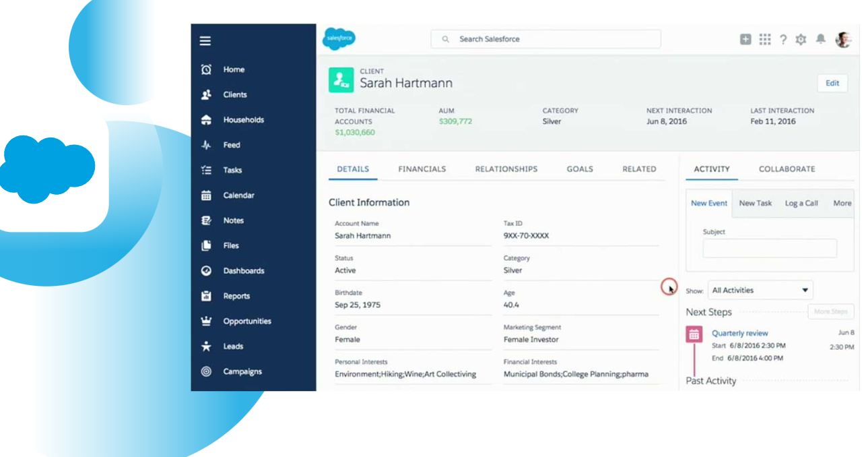Click the Sarah Hartmann record title

click(406, 84)
